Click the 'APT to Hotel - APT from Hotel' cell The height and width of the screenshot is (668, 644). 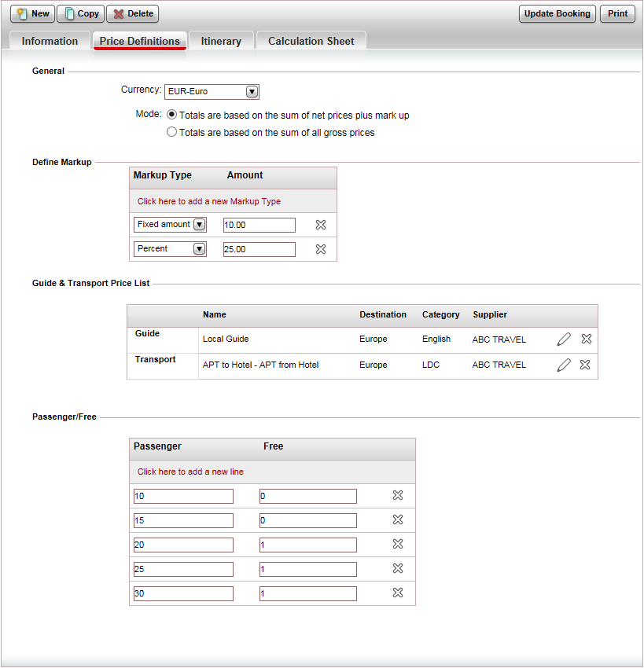point(260,365)
